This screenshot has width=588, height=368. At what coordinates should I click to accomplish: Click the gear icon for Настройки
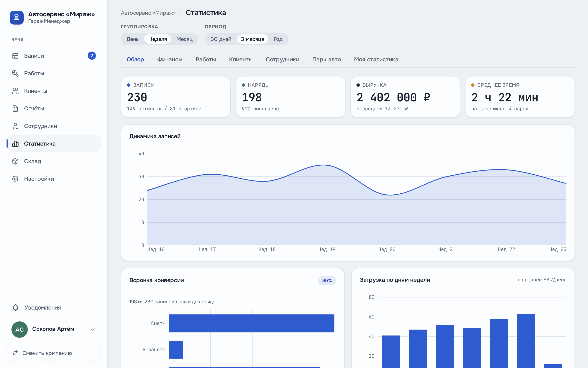[15, 179]
